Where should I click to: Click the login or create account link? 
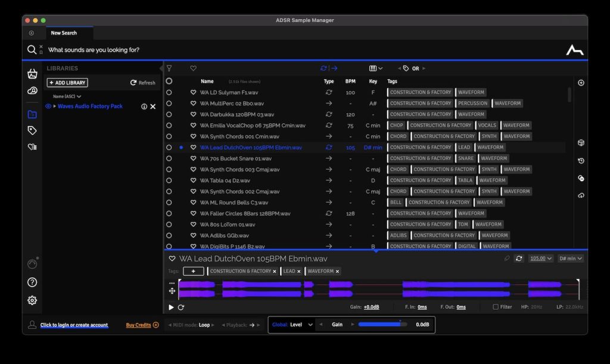74,325
